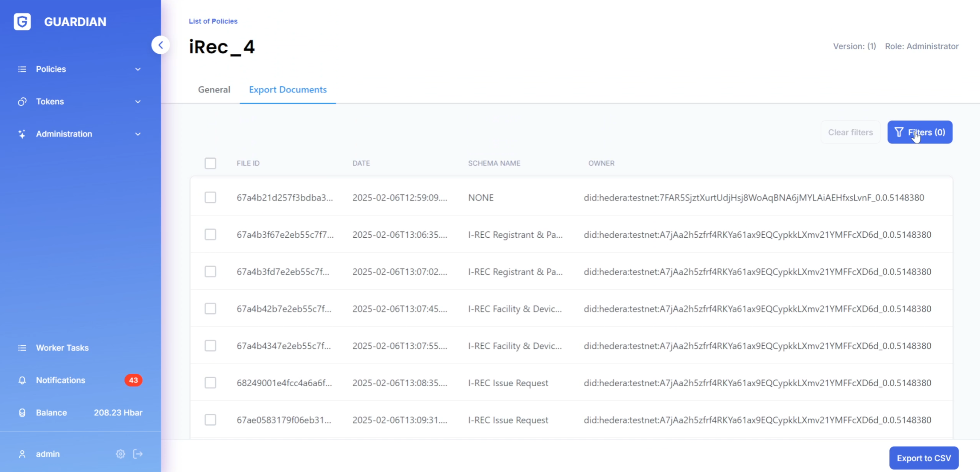This screenshot has height=472, width=980.
Task: Toggle the select-all checkbox in table header
Action: (x=210, y=163)
